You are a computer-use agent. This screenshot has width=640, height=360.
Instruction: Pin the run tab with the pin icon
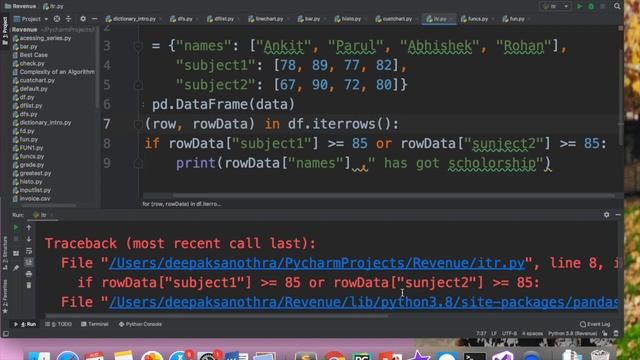coord(16,268)
